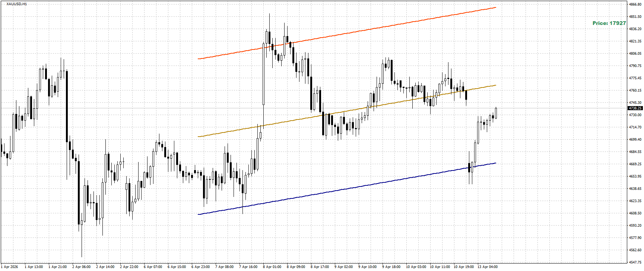Click price axis value 4760.15
This screenshot has width=644, height=271.
(x=635, y=90)
